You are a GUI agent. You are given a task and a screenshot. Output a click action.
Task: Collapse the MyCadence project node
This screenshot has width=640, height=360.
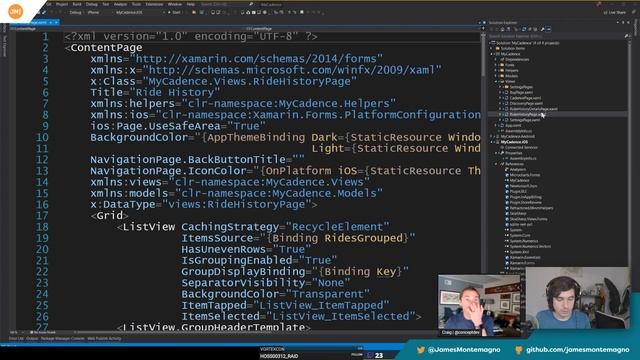pos(492,54)
